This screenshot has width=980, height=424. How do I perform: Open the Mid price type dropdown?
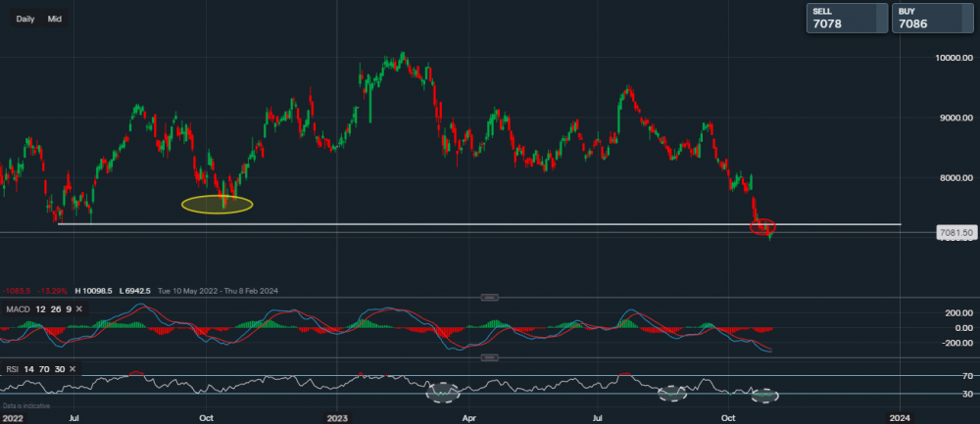(55, 19)
